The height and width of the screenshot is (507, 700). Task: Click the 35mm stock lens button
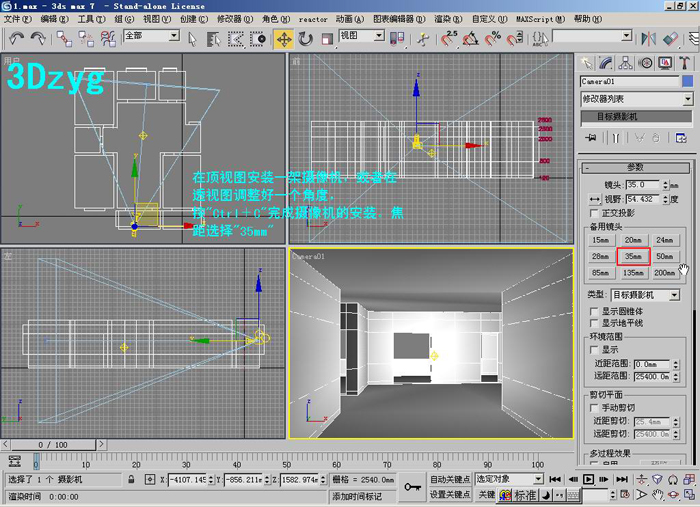point(633,256)
